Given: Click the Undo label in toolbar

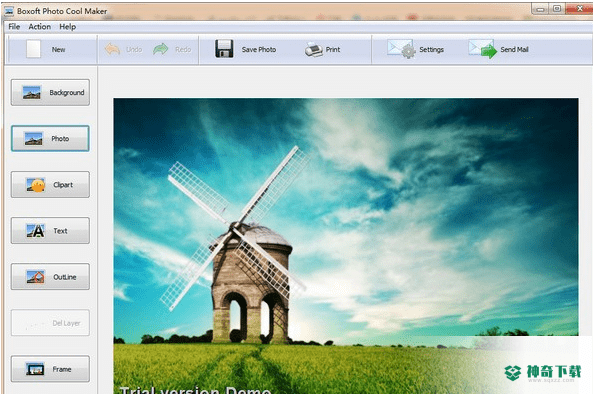Looking at the screenshot, I should click(134, 50).
